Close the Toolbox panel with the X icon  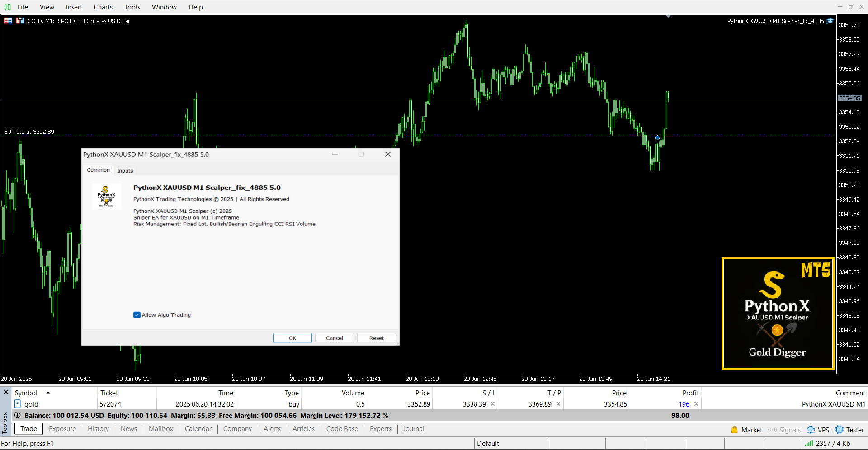[6, 392]
